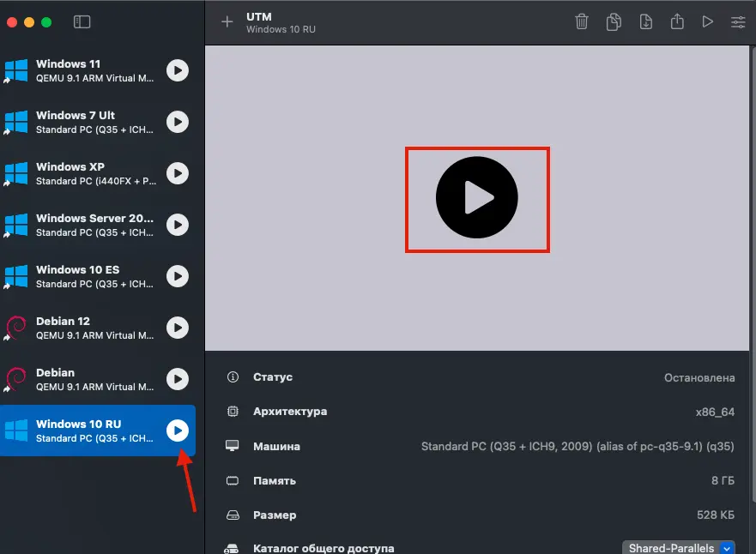Viewport: 756px width, 554px height.
Task: Start the Windows Server 20... VM
Action: coord(178,225)
